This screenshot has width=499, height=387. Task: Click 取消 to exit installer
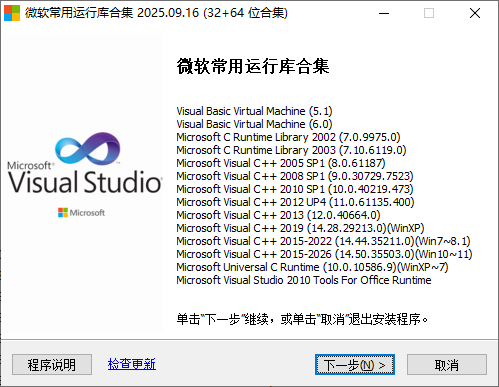click(x=447, y=365)
